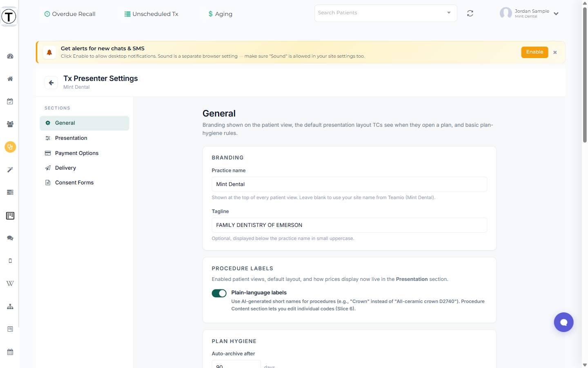The height and width of the screenshot is (368, 588).
Task: Open the sidebar icon below the org chart
Action: (10, 329)
